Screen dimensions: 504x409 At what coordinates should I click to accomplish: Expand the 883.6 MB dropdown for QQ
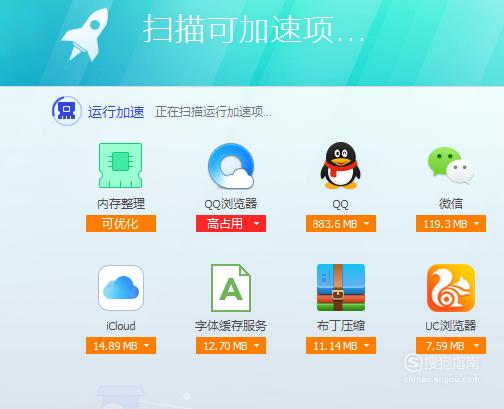(x=341, y=224)
